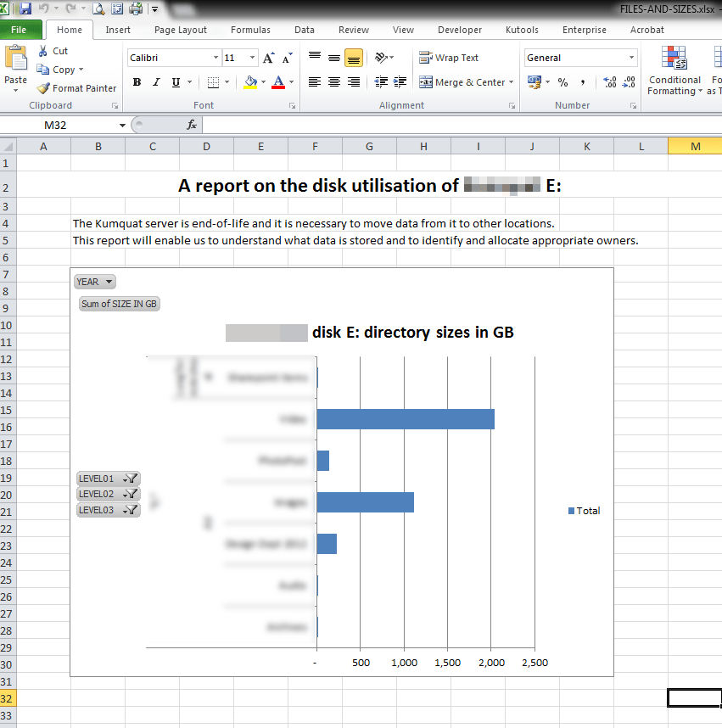Open the YEAR pivot chart filter dropdown

pos(94,281)
